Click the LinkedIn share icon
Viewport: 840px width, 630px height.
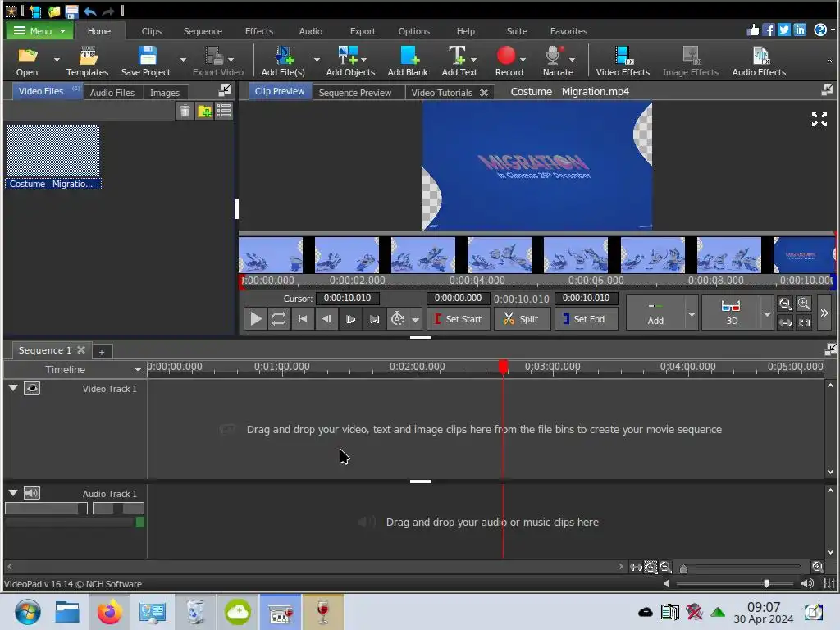coord(800,30)
